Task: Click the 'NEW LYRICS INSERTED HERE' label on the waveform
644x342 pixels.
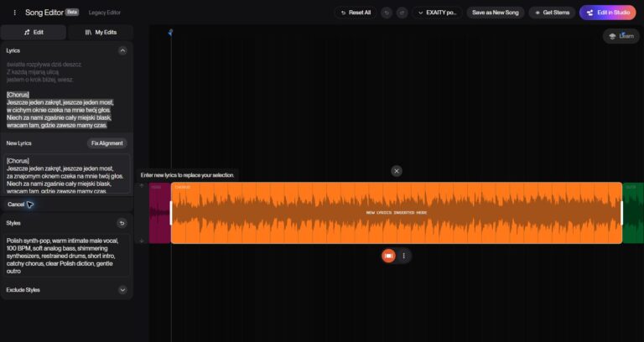Action: tap(397, 213)
